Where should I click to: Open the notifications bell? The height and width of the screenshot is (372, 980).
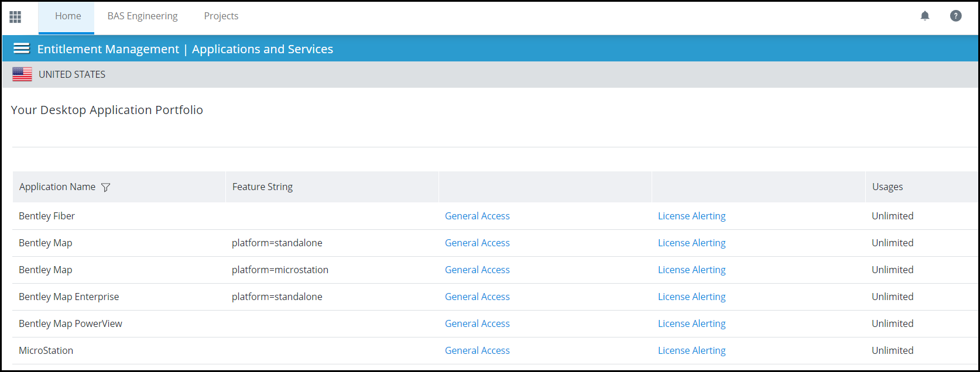(x=925, y=16)
